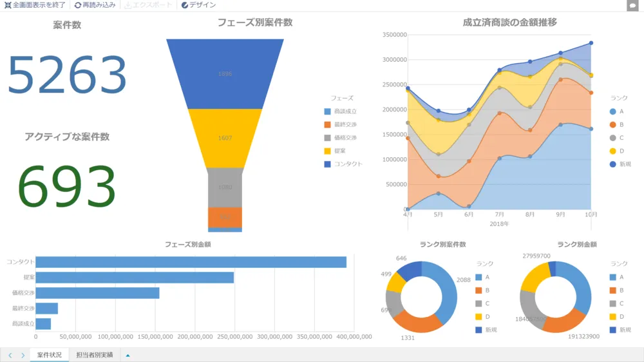Click the ランク別金額 chart title
The width and height of the screenshot is (644, 362).
click(x=577, y=245)
